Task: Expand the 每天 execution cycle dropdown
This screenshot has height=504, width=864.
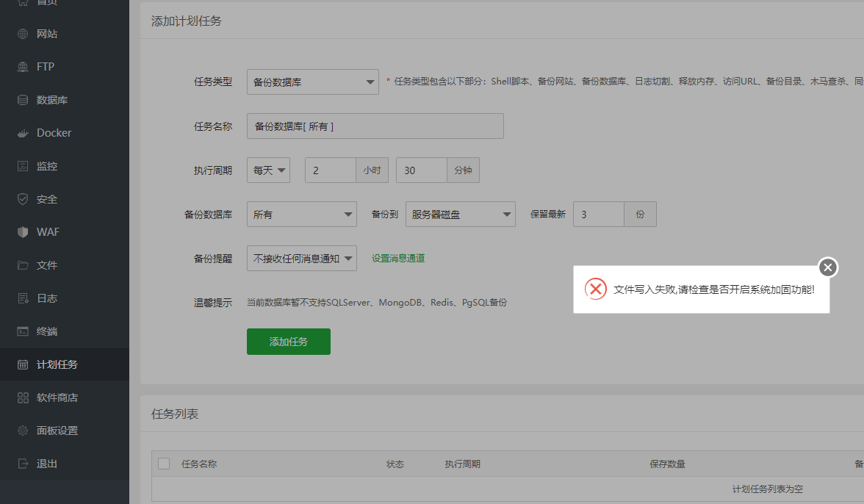Action: click(268, 170)
